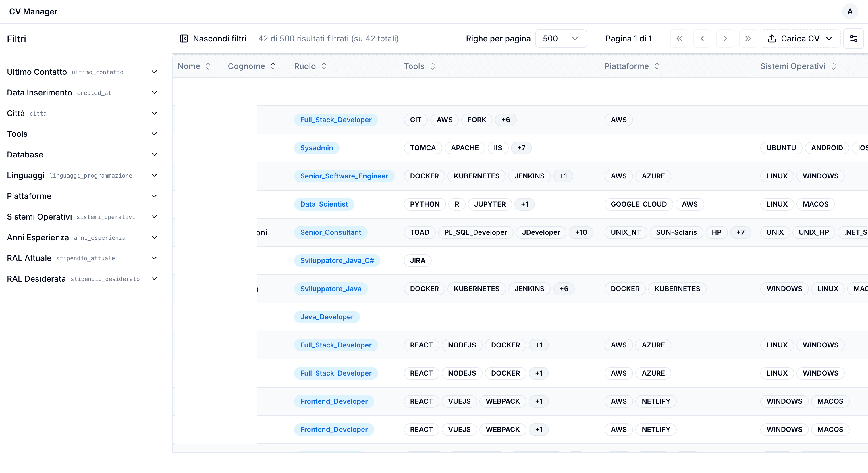Click the Sviluppatore_Java role badge
The height and width of the screenshot is (473, 868).
pyautogui.click(x=331, y=289)
